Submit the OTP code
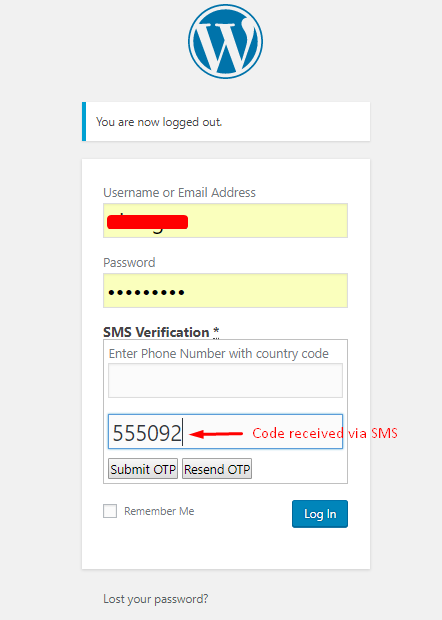 (x=143, y=469)
